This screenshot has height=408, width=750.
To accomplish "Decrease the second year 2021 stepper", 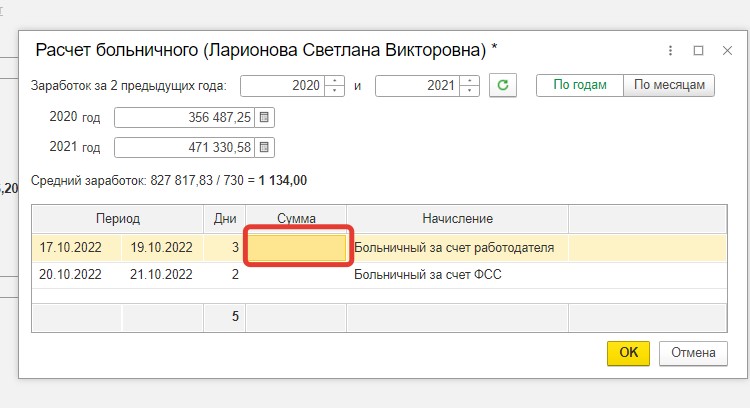I will click(x=470, y=91).
